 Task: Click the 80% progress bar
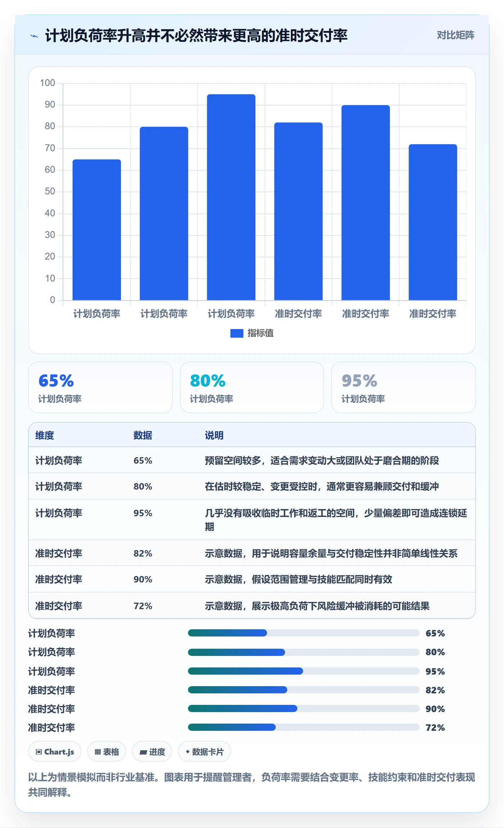click(x=303, y=652)
